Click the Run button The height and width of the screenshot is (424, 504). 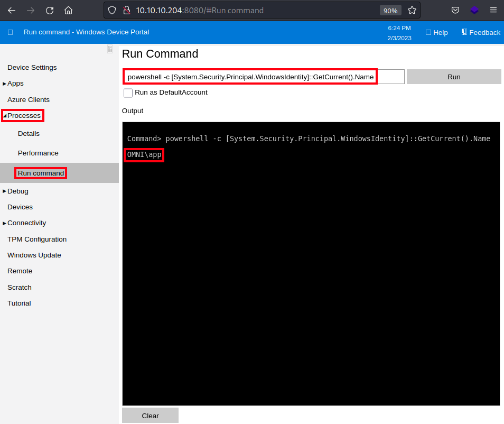click(454, 77)
